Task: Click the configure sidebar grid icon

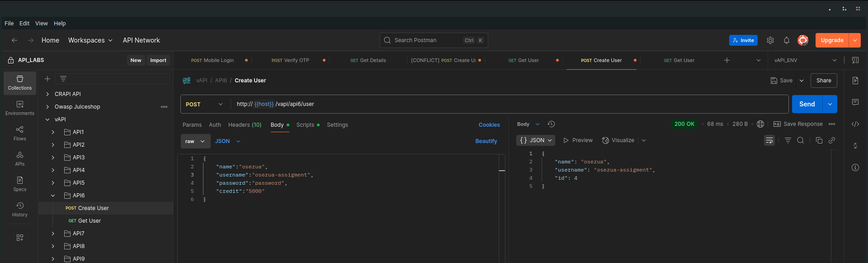Action: pos(20,238)
